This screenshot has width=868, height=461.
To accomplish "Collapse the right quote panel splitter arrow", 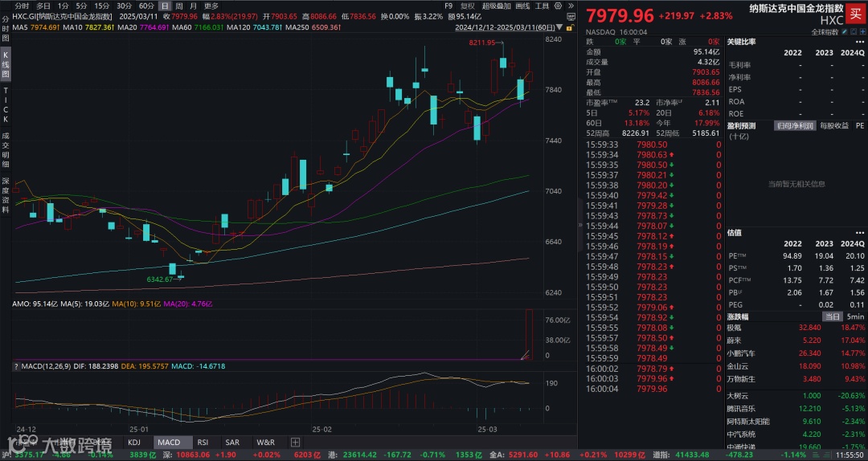I will [x=581, y=225].
